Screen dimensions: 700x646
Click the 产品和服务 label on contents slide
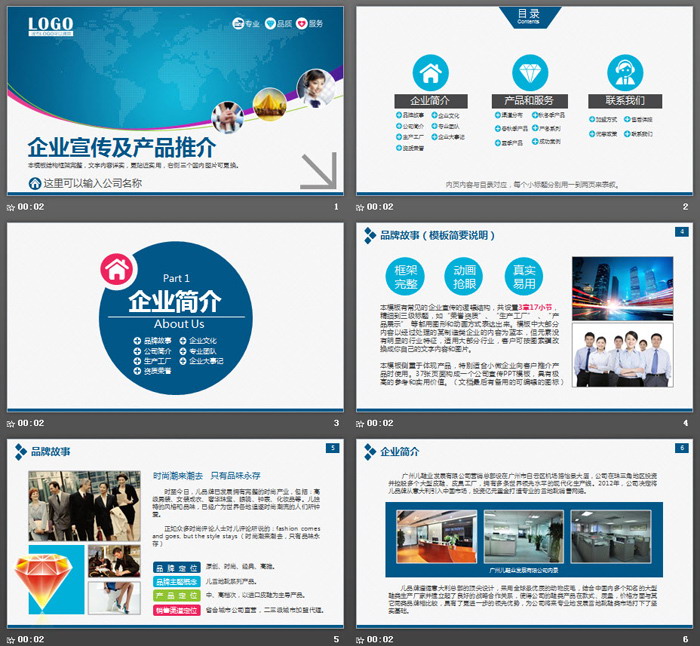529,101
